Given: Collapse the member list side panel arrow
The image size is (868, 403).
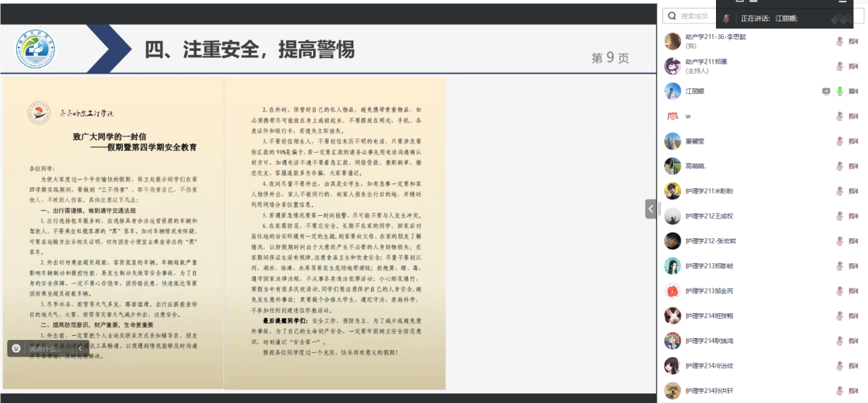Looking at the screenshot, I should pos(650,209).
